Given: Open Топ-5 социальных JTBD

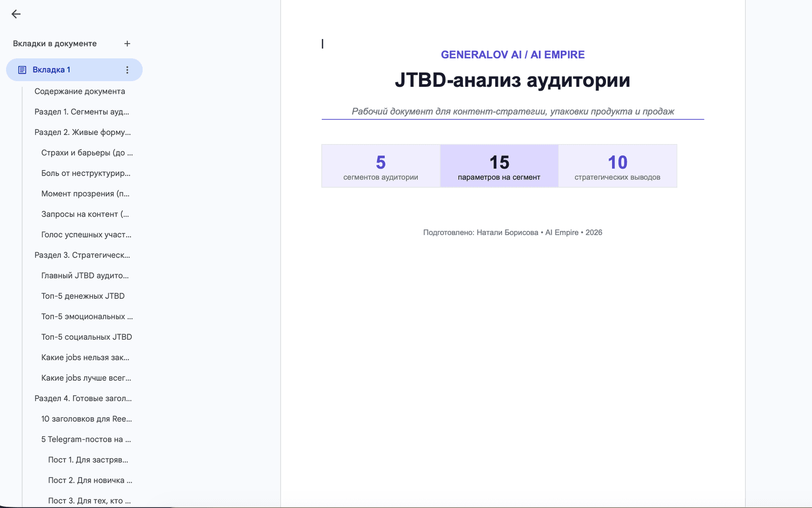Looking at the screenshot, I should coord(86,337).
